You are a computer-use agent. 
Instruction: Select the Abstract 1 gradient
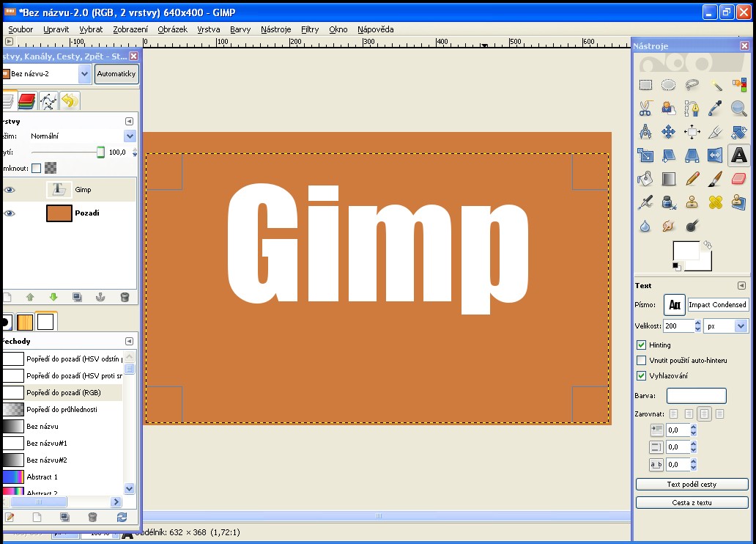point(63,477)
